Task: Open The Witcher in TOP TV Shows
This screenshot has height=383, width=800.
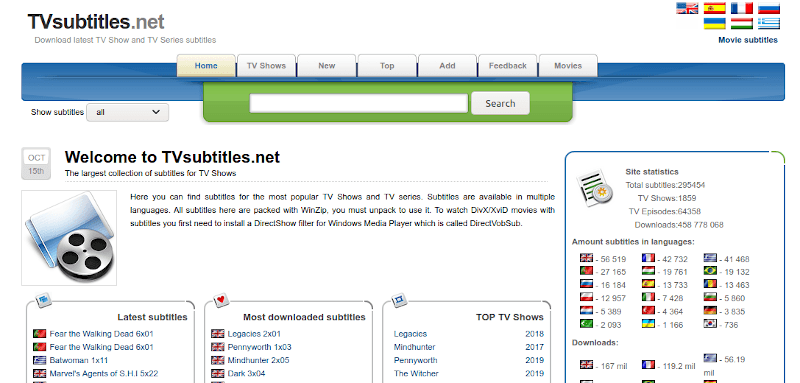Action: (416, 373)
